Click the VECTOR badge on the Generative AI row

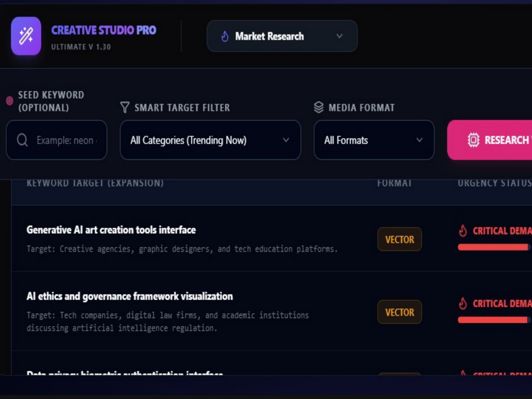[x=399, y=239]
